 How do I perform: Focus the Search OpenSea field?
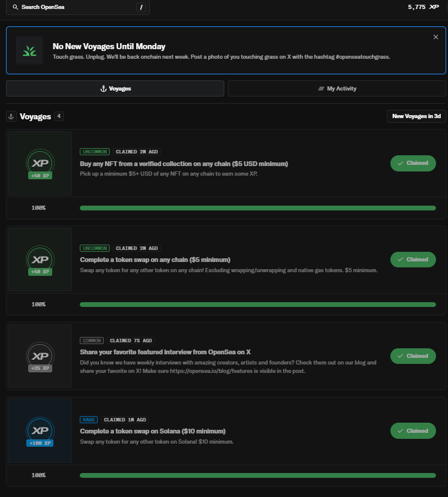[78, 7]
